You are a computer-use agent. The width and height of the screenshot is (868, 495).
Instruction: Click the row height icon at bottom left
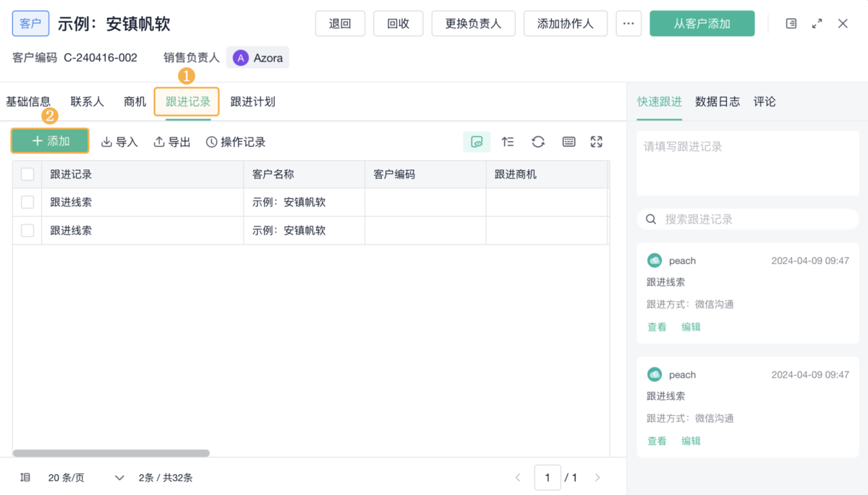25,478
